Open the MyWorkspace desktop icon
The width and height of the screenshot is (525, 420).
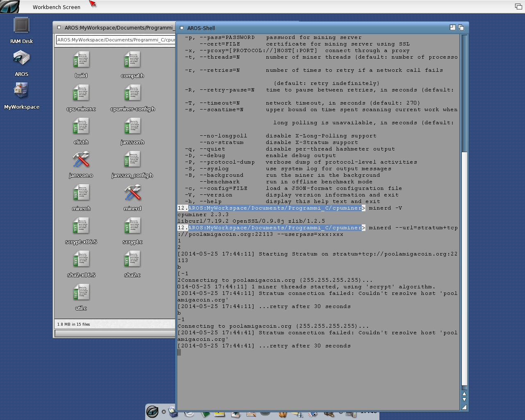point(21,91)
